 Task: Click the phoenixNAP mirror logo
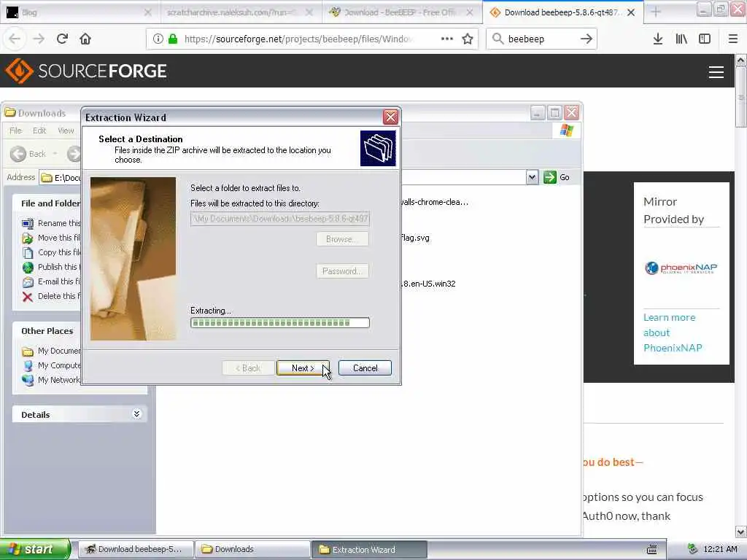coord(681,268)
